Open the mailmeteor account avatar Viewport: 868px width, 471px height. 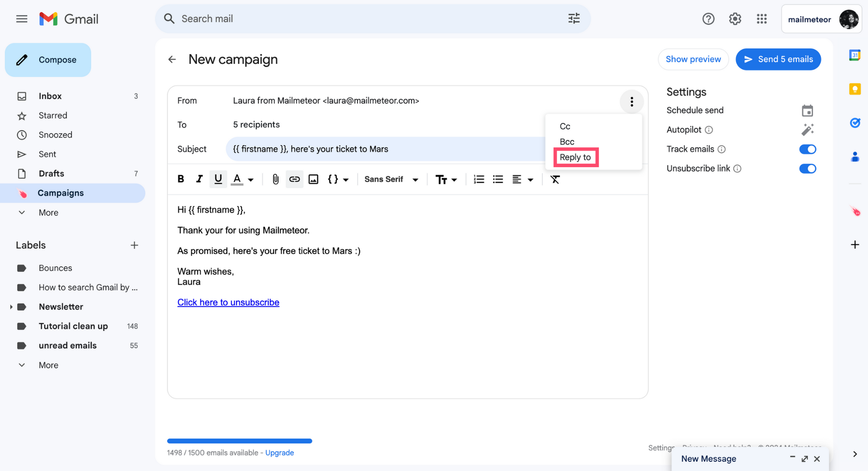[x=848, y=19]
